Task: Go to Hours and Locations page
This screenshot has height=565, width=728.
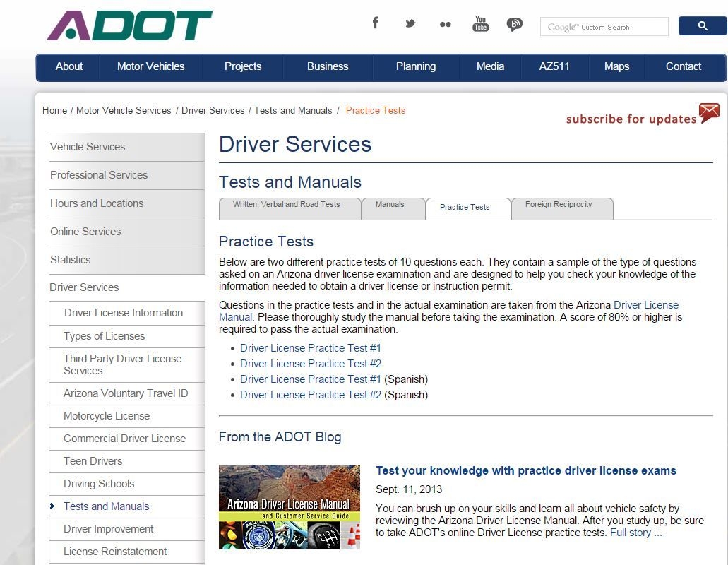Action: 97,203
